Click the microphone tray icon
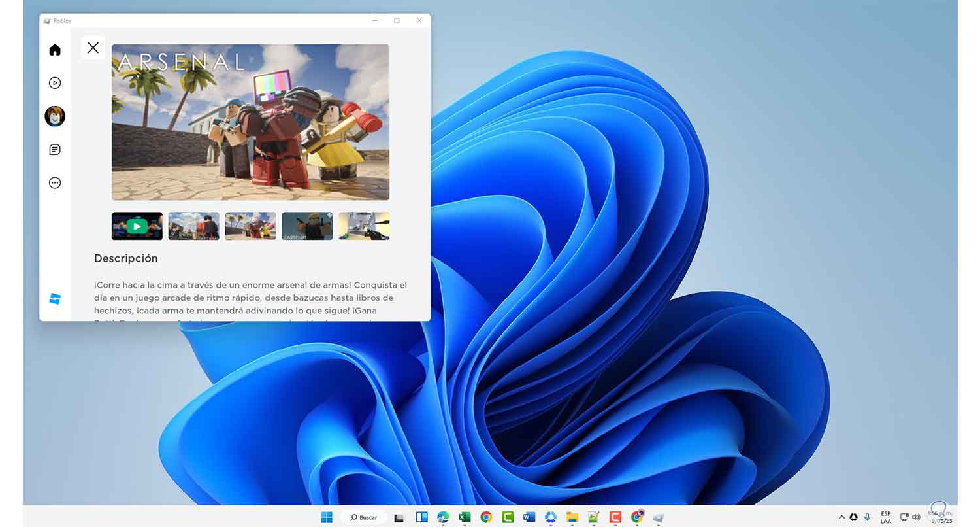 pyautogui.click(x=867, y=517)
